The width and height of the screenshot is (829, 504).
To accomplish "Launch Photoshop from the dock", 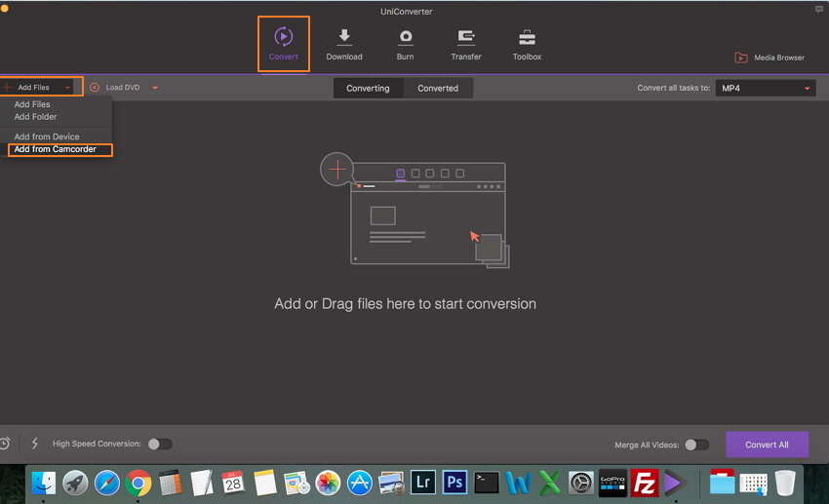I will point(454,483).
